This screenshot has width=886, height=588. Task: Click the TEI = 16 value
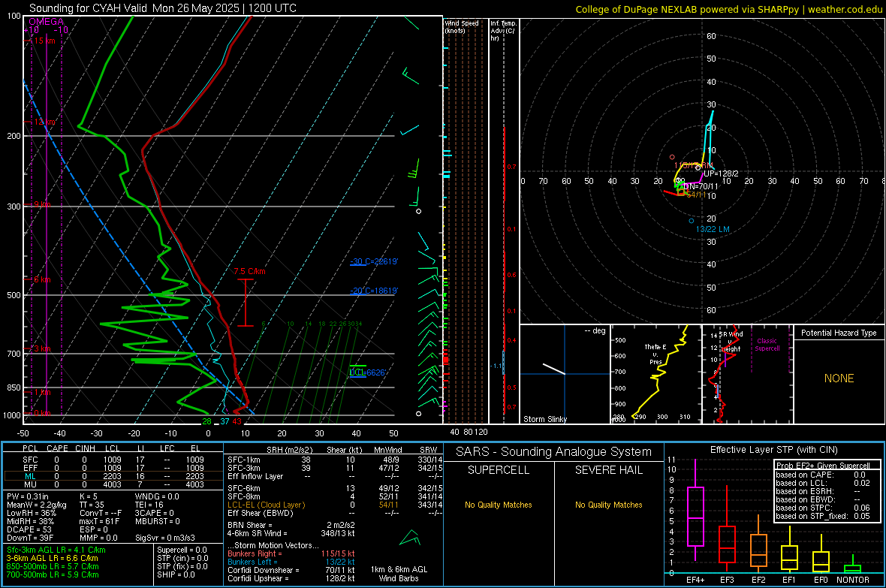(x=149, y=505)
